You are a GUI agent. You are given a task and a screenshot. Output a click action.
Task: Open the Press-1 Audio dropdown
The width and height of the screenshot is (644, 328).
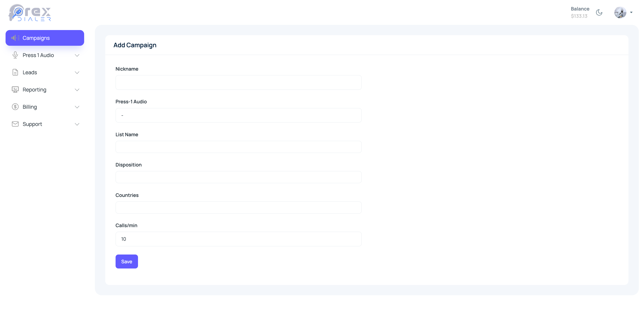(238, 115)
